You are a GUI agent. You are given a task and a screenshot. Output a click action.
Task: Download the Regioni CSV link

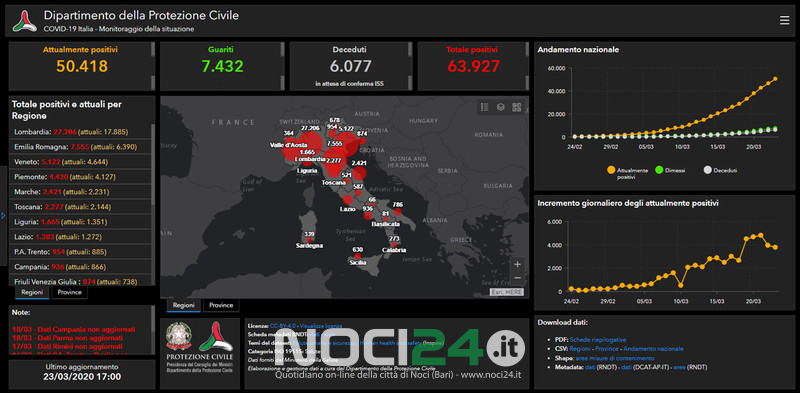[x=581, y=349]
